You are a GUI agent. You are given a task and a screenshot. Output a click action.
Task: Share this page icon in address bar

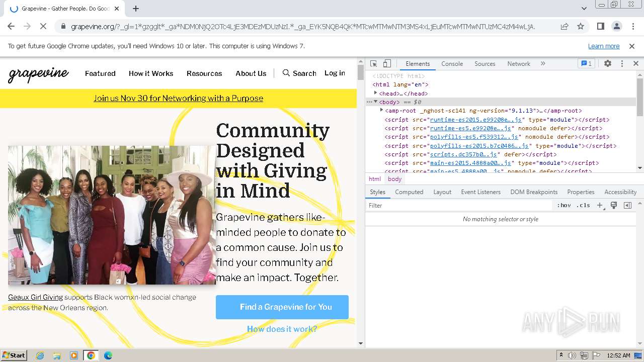tap(564, 26)
